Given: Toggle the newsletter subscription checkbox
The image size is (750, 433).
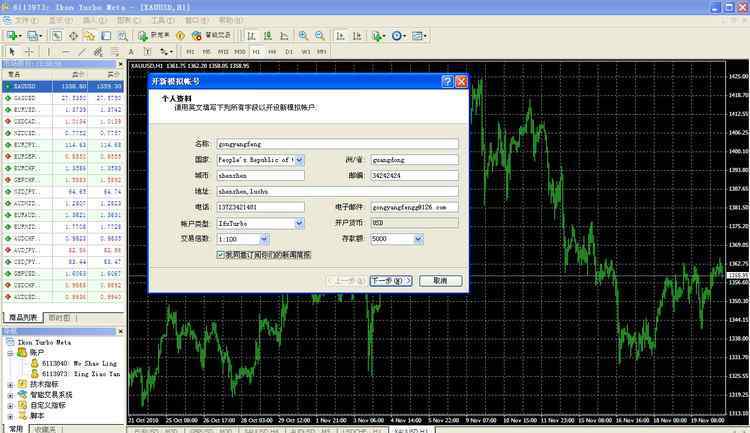Looking at the screenshot, I should pos(221,255).
